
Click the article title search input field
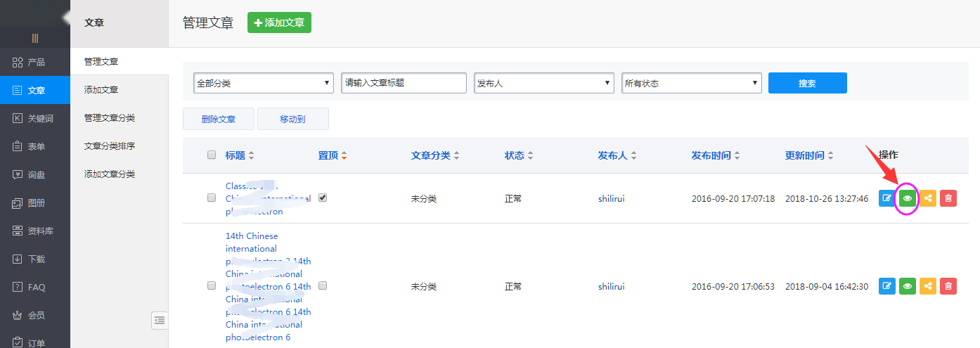tap(404, 83)
